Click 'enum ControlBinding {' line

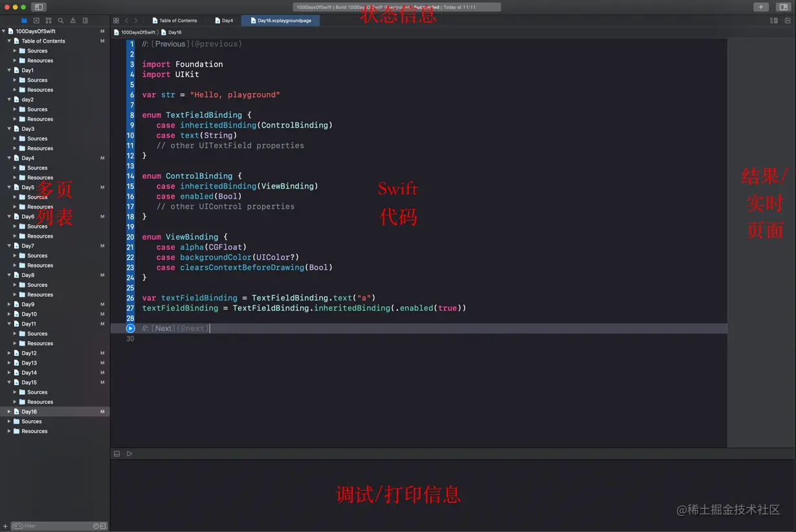click(192, 176)
